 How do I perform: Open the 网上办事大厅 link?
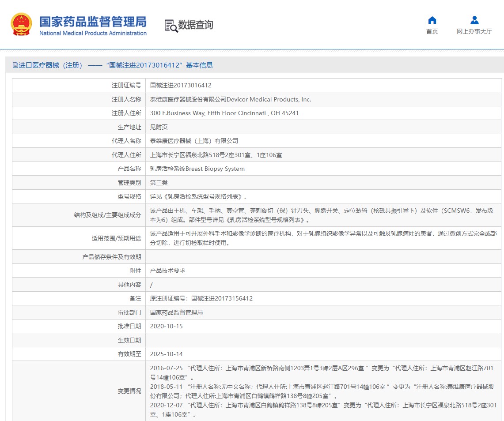click(474, 31)
